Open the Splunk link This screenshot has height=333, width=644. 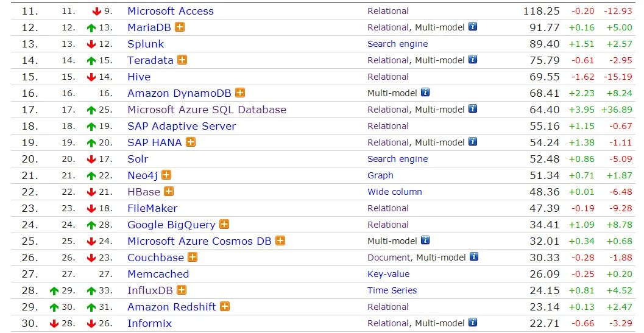click(146, 44)
